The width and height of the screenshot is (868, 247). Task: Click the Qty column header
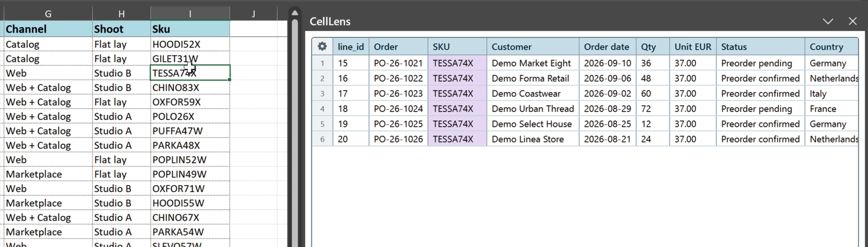[652, 47]
